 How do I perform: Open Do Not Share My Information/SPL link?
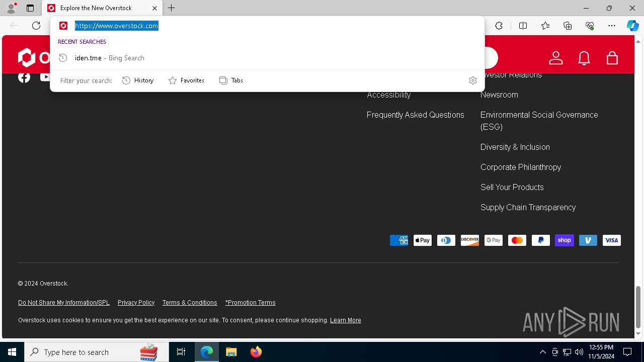pyautogui.click(x=64, y=303)
